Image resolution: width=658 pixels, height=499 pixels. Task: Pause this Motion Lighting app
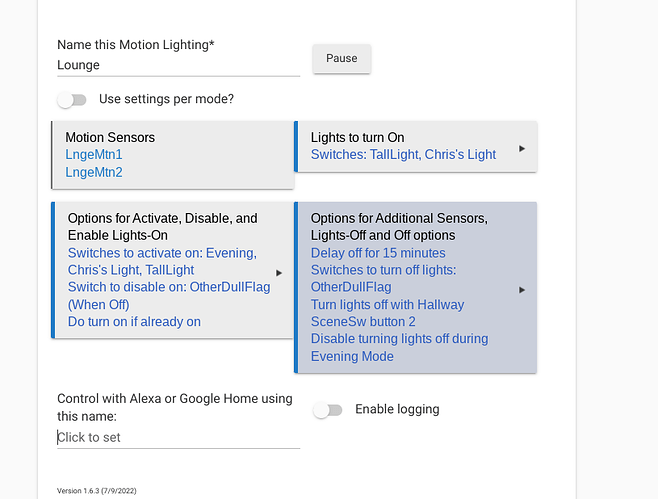click(342, 58)
